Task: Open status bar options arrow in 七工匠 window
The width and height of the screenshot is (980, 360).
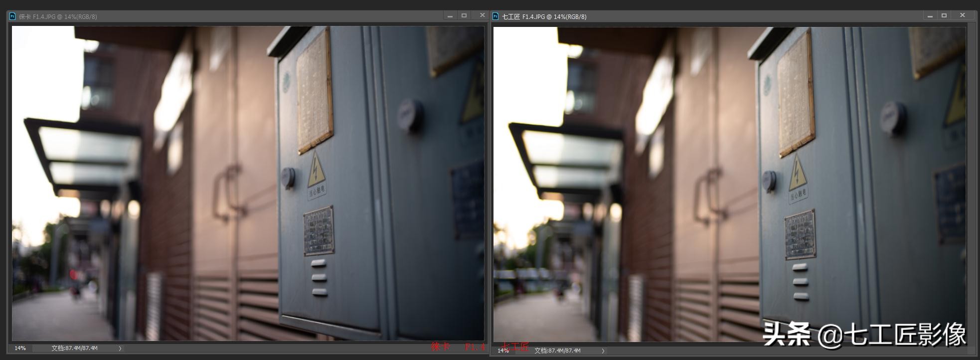Action: 603,351
